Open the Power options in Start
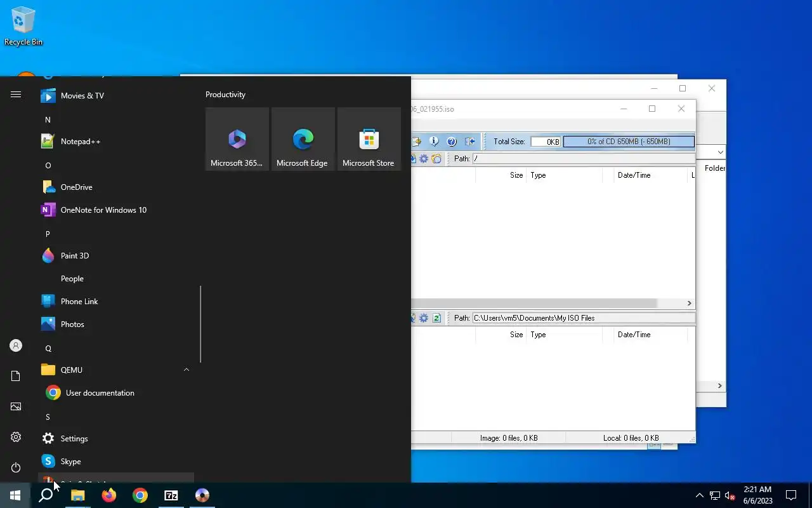 coord(16,467)
